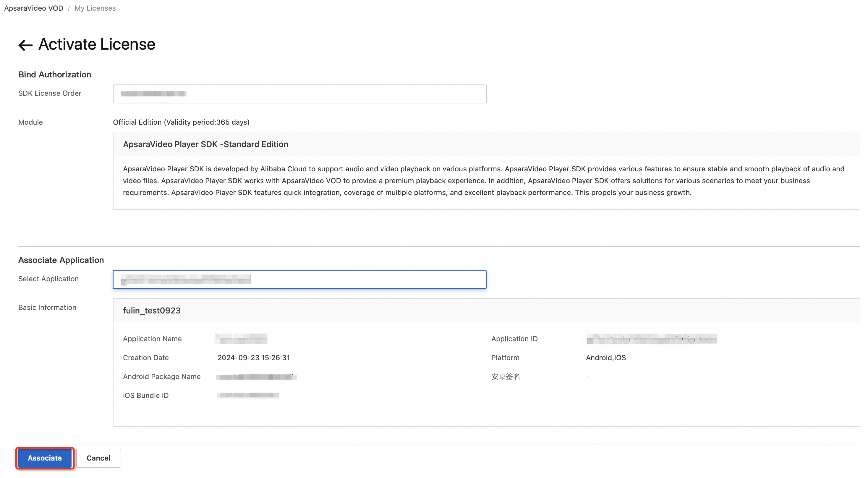
Task: Click the Basic Information label
Action: tap(47, 307)
